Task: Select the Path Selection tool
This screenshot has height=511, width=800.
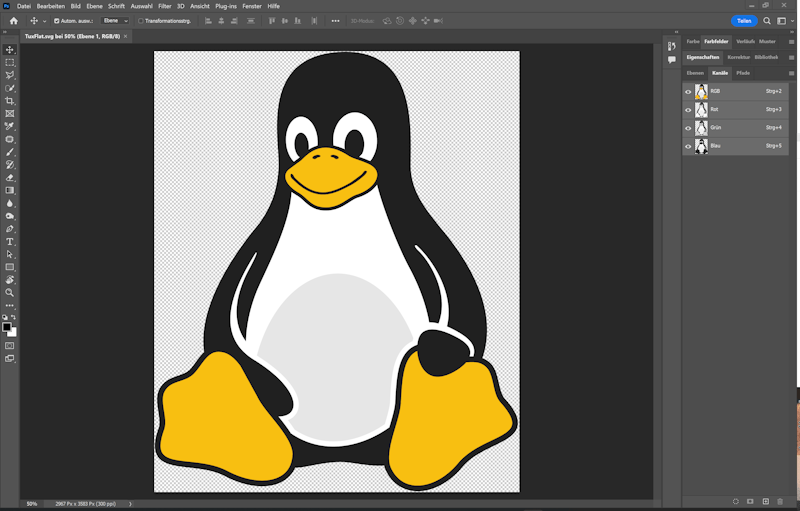Action: click(10, 254)
